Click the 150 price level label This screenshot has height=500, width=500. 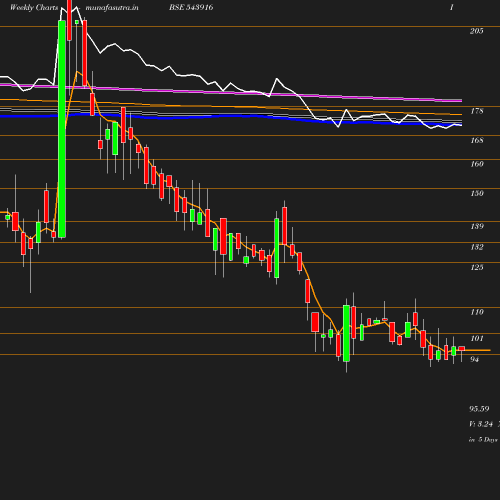pos(477,193)
